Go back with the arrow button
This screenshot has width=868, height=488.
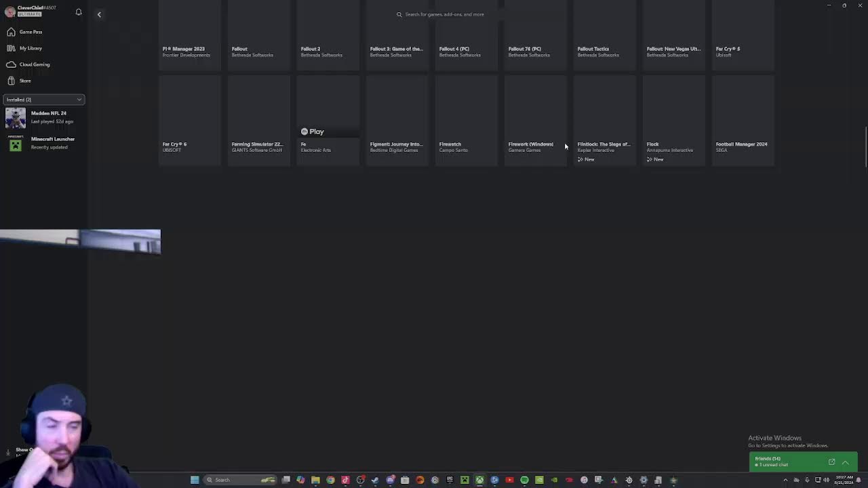[x=99, y=14]
